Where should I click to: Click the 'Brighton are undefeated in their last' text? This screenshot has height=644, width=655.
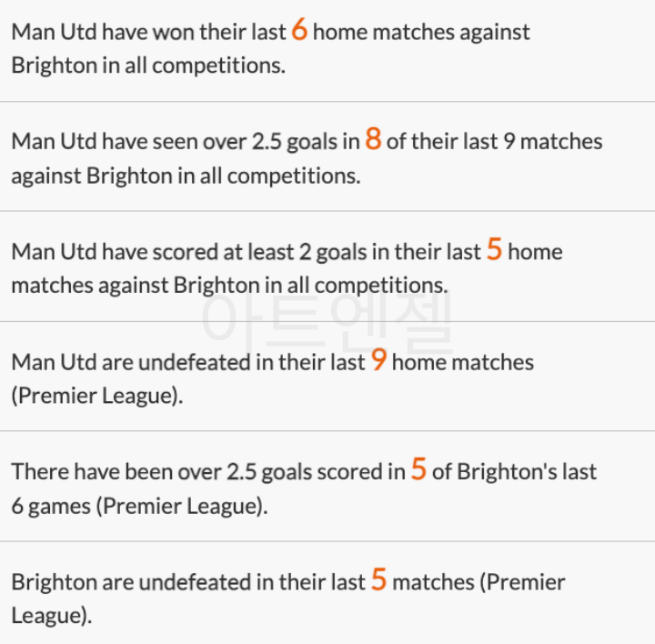(x=187, y=582)
